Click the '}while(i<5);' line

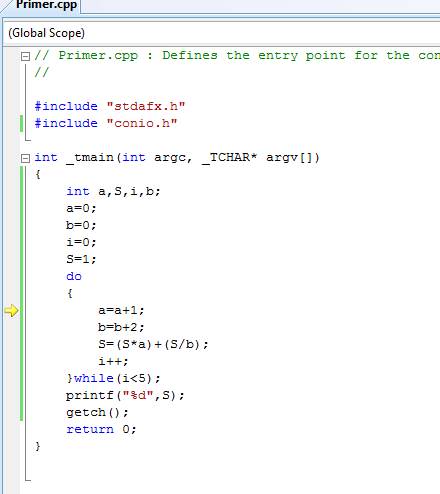tap(113, 378)
